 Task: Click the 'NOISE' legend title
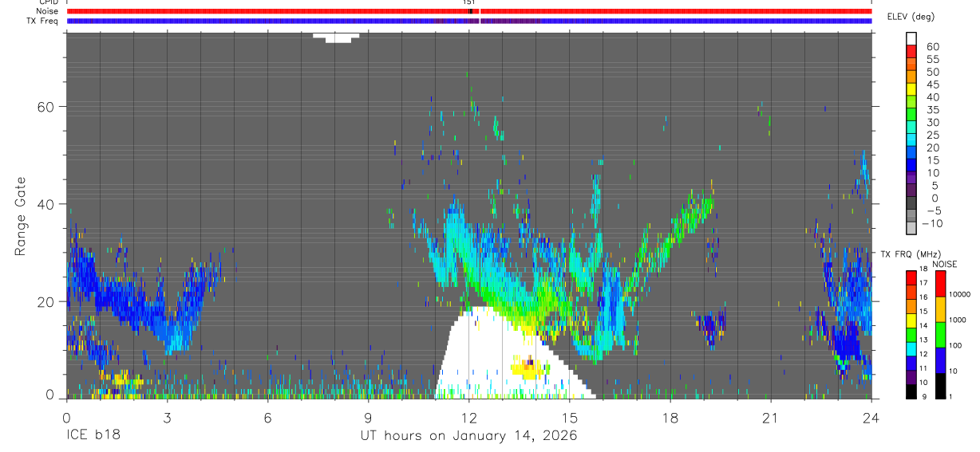click(x=944, y=264)
